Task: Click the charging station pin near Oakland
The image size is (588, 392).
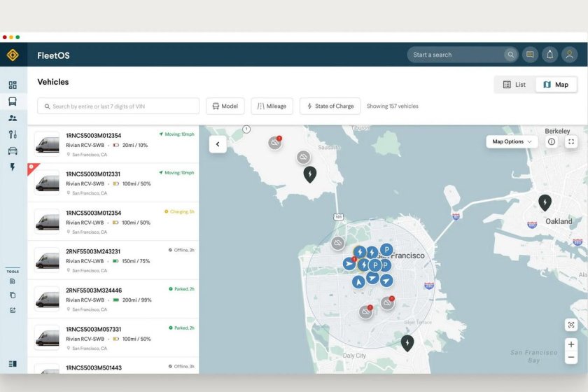Action: click(545, 202)
